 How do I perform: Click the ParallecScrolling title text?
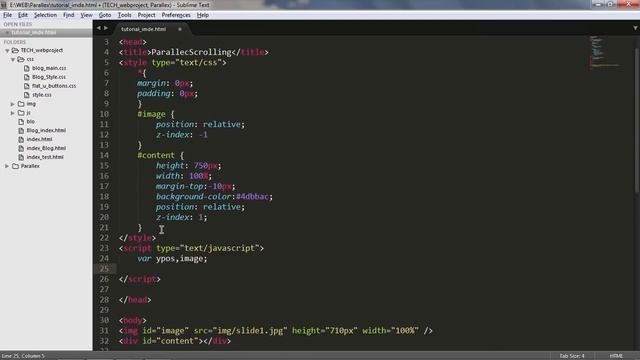[191, 52]
